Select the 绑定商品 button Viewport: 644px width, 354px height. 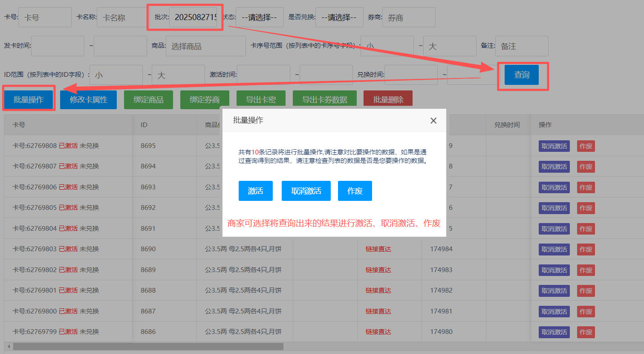[x=148, y=100]
